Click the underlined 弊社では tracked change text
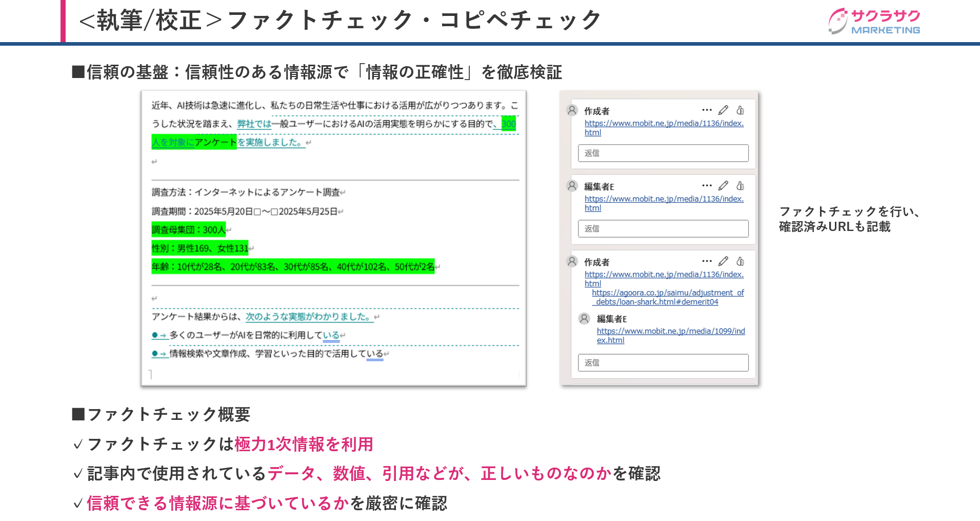This screenshot has width=980, height=521. (x=254, y=124)
